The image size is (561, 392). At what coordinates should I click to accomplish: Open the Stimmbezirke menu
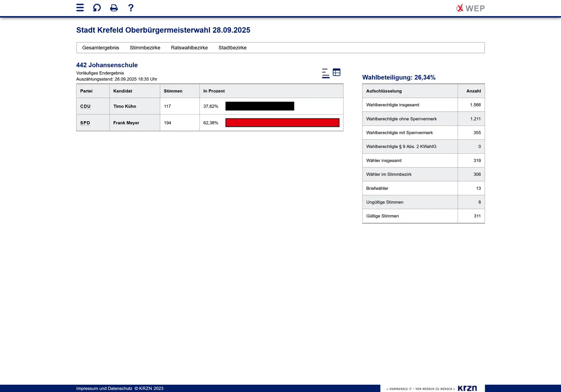pos(145,48)
